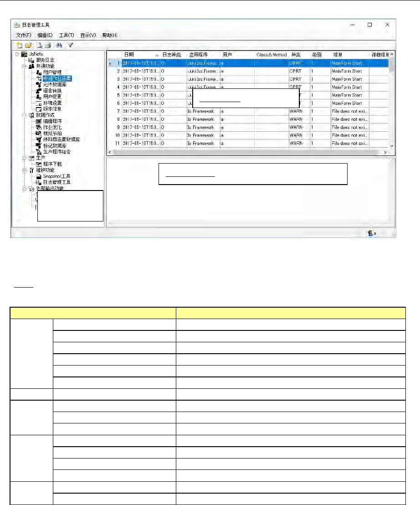Viewport: 420px width, 505px height.
Task: Click the 环境设置 tree icon
Action: 39,103
